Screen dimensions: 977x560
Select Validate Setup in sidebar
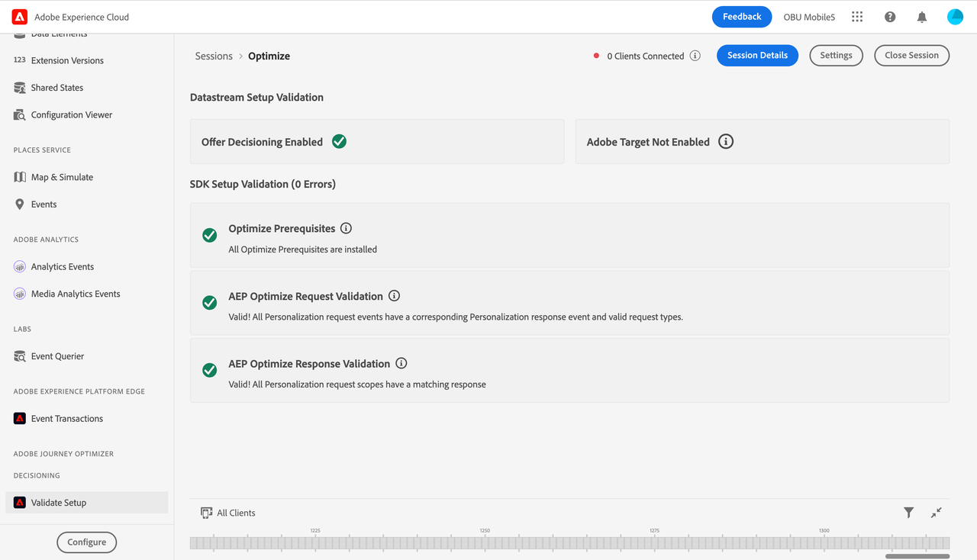[x=87, y=503]
